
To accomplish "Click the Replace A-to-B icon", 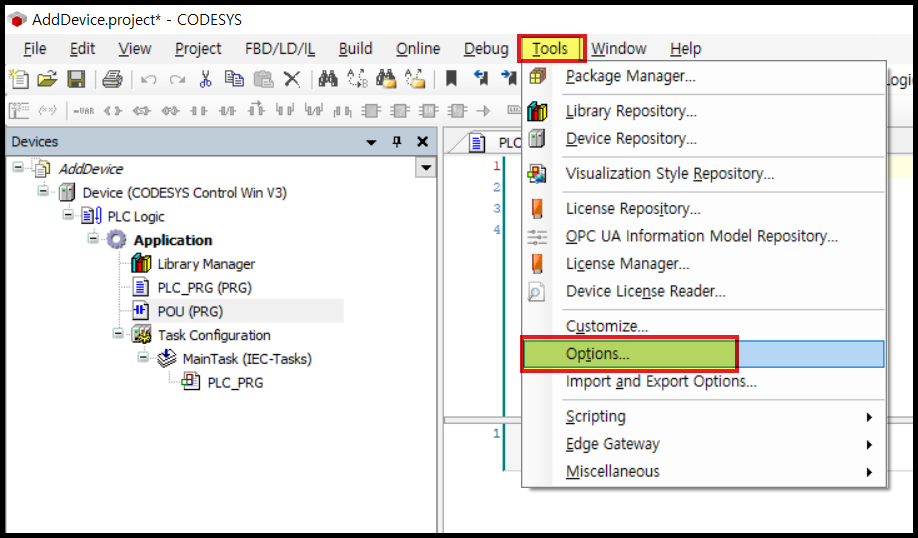I will pos(357,78).
